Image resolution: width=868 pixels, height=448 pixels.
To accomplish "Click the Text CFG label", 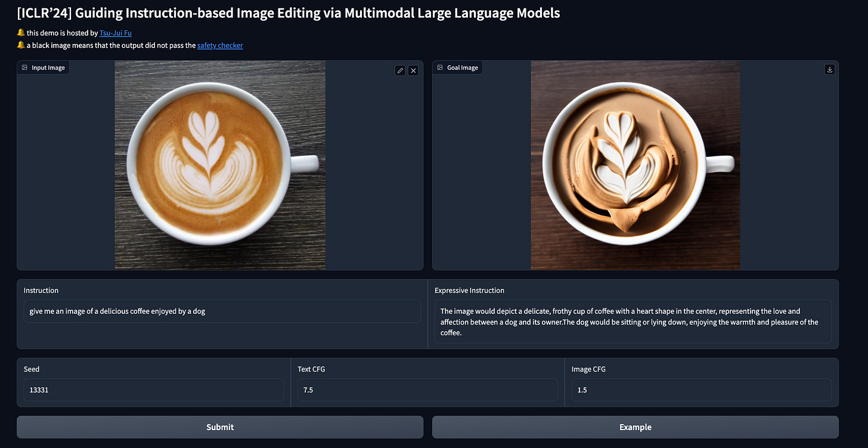I will coord(311,369).
